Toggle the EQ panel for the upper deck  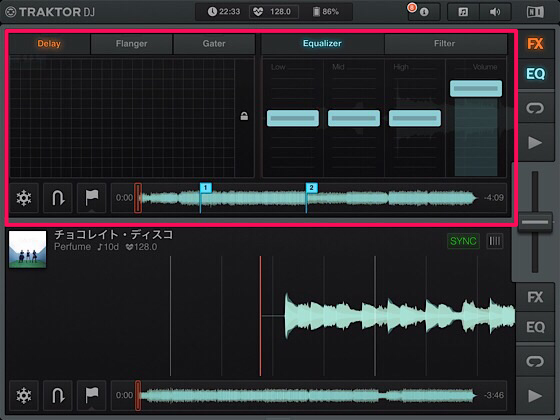pyautogui.click(x=535, y=74)
